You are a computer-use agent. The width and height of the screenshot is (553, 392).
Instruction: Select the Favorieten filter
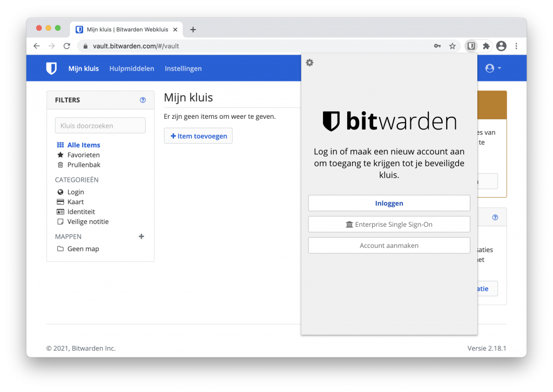point(83,155)
